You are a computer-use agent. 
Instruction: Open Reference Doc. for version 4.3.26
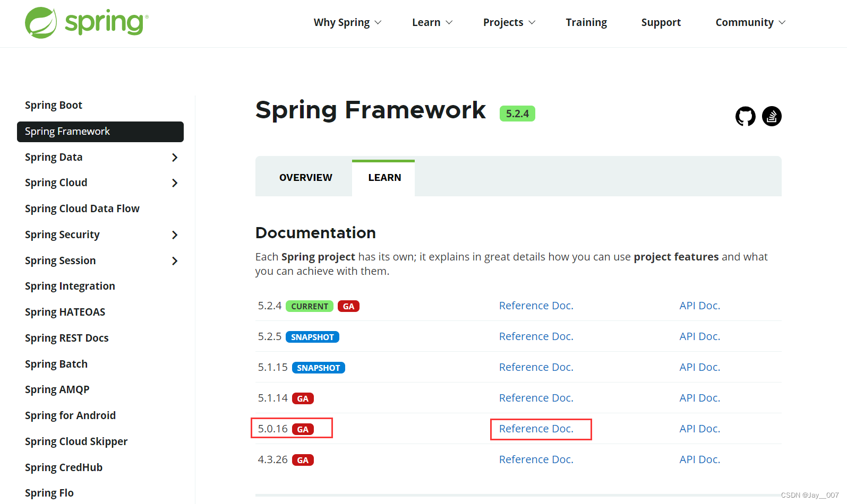536,459
